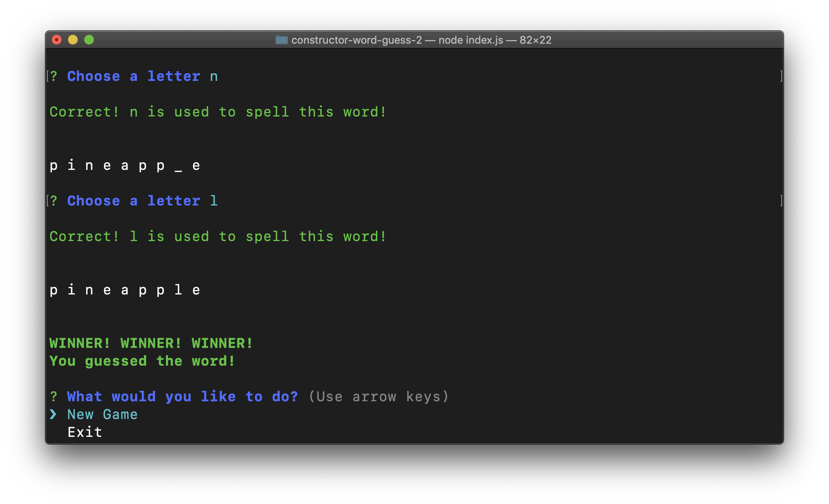829x504 pixels.
Task: Click the typed letter n answer
Action: coord(214,76)
